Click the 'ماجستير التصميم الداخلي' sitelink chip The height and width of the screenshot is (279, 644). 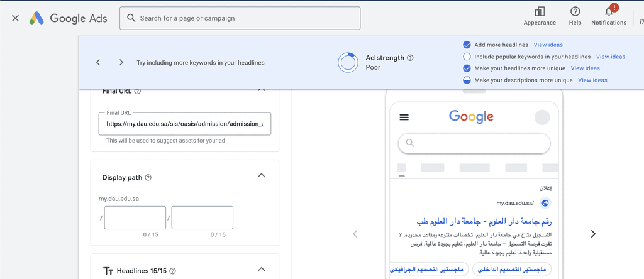coord(512,269)
